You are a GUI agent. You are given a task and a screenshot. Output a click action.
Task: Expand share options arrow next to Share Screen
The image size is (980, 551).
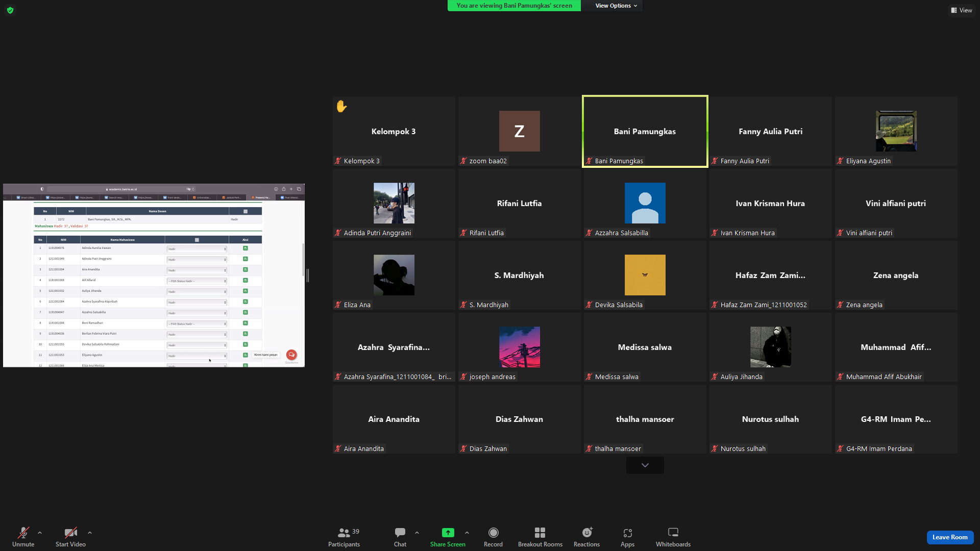(x=467, y=533)
